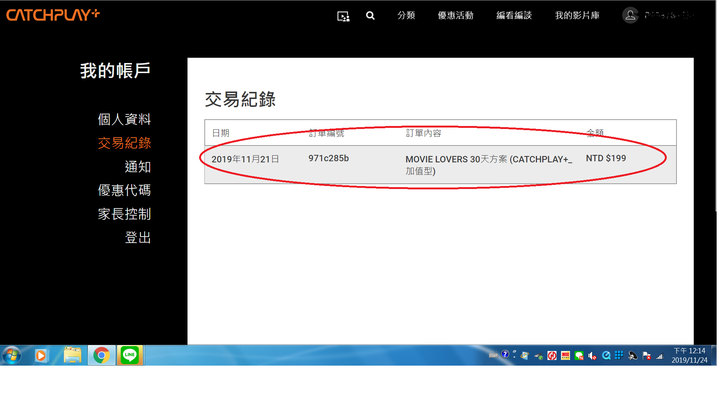Open the 編看編談 menu item
Image resolution: width=720 pixels, height=405 pixels.
coord(514,16)
